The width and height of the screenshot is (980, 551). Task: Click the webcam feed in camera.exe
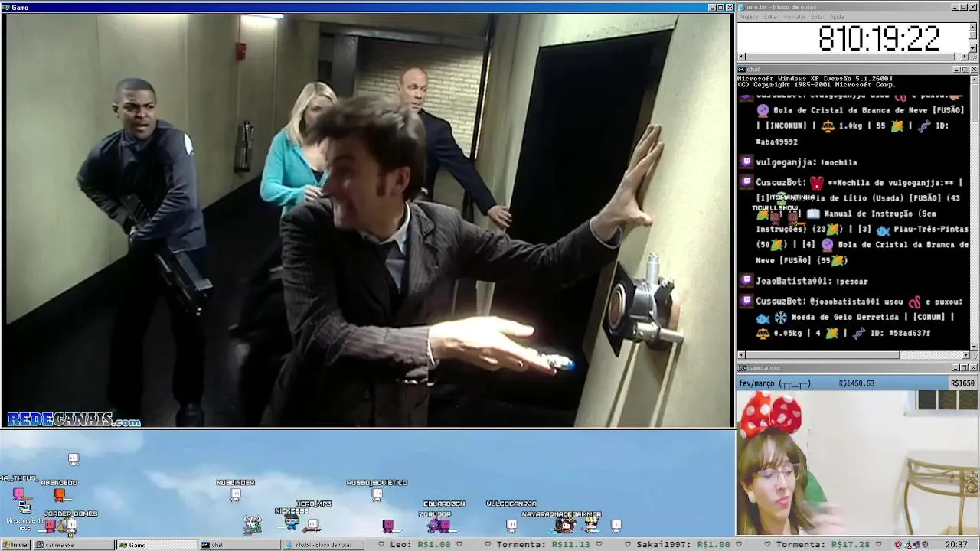(857, 463)
